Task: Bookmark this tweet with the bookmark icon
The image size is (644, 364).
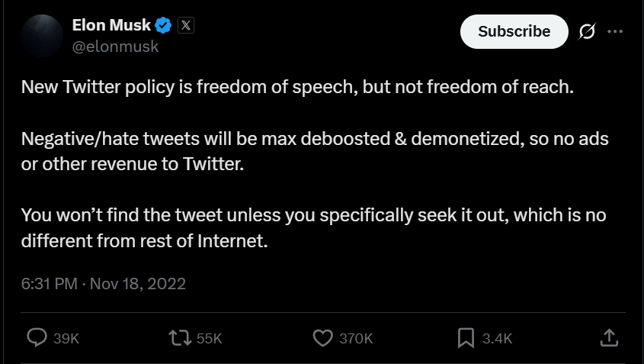Action: (466, 338)
